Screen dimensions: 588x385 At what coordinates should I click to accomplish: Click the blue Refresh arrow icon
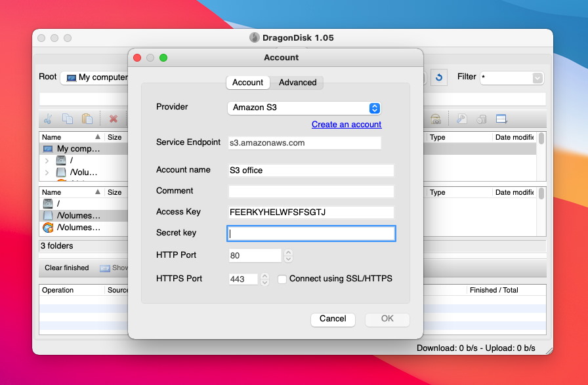(439, 77)
